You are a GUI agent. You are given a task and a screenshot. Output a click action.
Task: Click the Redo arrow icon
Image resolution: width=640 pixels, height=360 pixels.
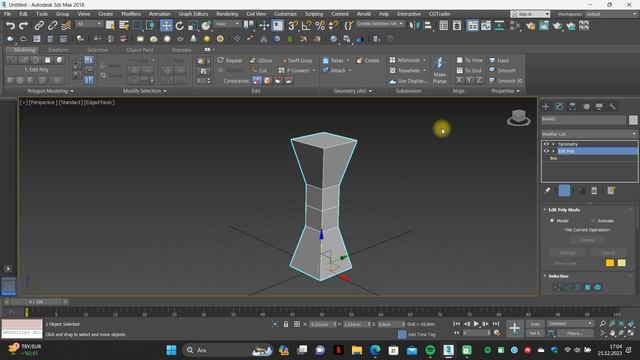tap(24, 26)
